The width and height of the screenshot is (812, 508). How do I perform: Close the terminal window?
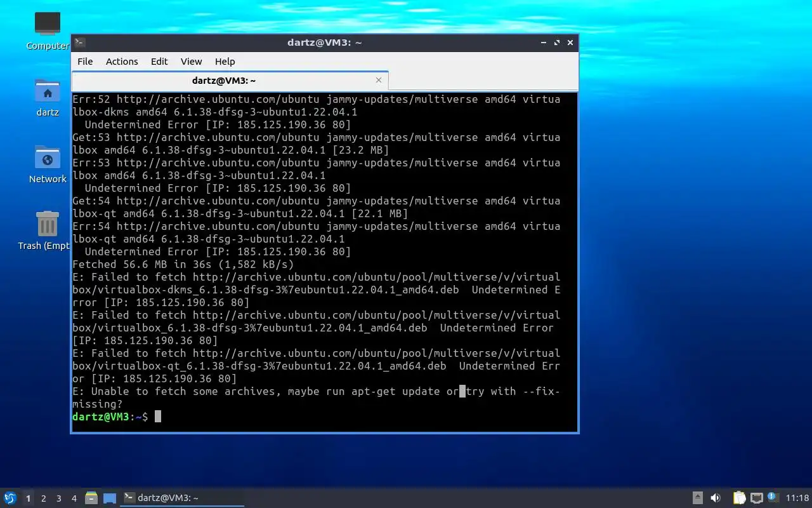click(570, 43)
